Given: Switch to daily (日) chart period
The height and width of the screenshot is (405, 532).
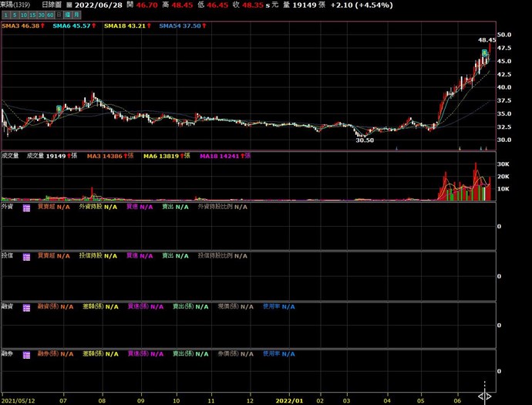Looking at the screenshot, I should coord(59,15).
